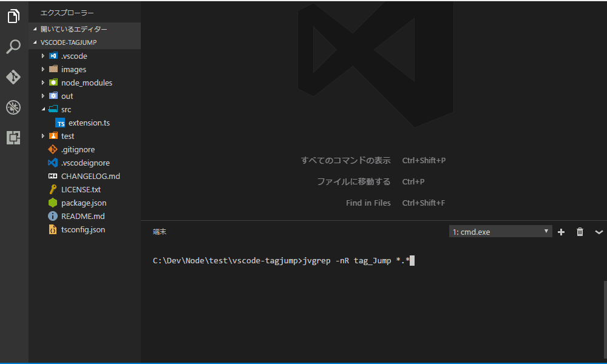Expand the images folder arrow

click(43, 69)
